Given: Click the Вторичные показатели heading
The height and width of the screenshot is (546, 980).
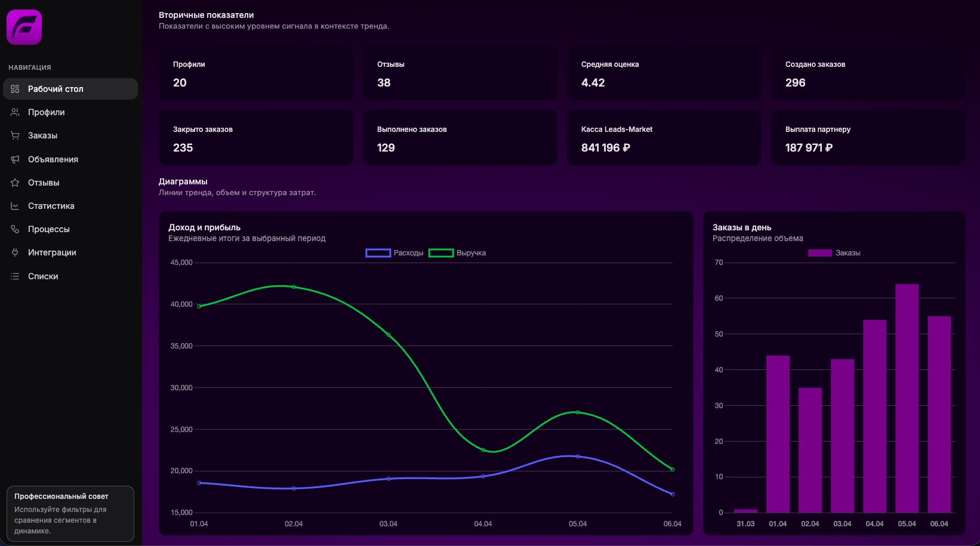Looking at the screenshot, I should 206,15.
